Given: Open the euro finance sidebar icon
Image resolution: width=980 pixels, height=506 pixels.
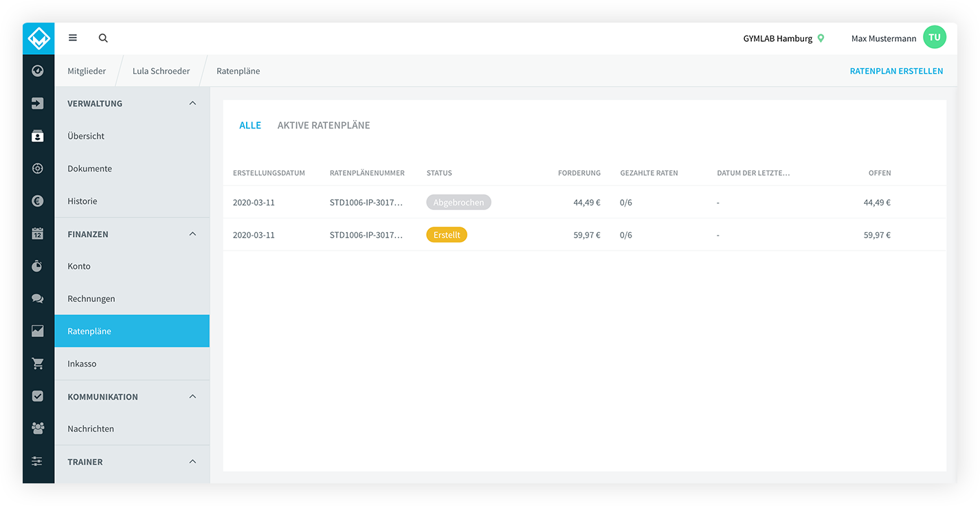Looking at the screenshot, I should tap(38, 201).
